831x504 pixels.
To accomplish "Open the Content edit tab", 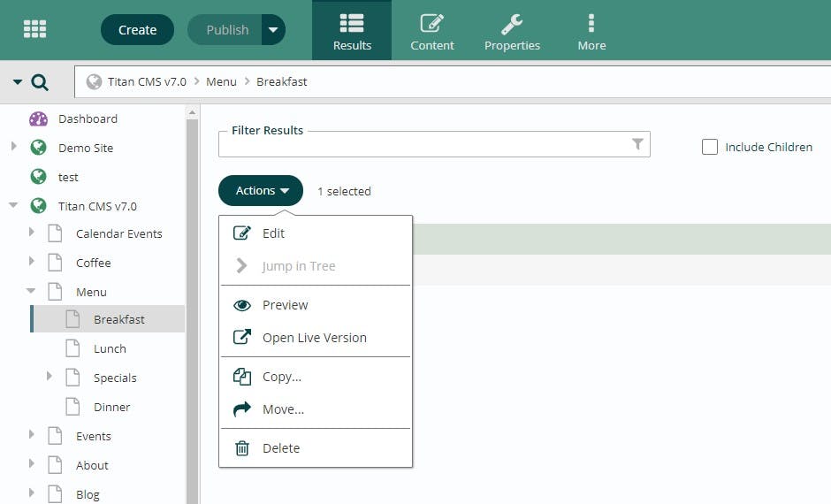I will (432, 30).
